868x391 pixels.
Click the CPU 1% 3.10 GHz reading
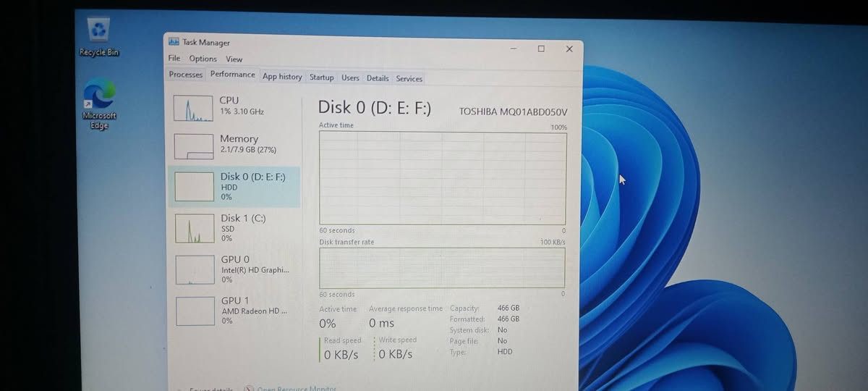(x=242, y=112)
